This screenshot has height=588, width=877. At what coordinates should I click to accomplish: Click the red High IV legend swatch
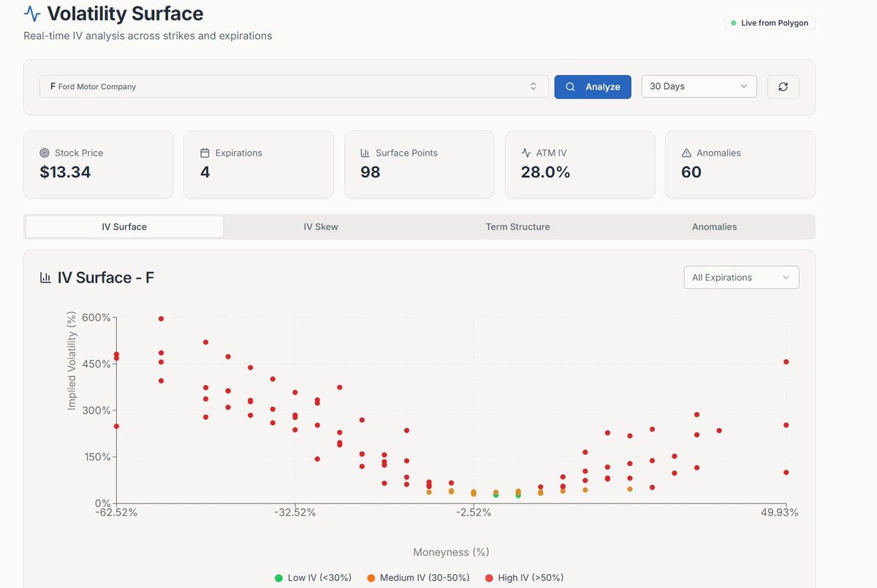[x=489, y=578]
